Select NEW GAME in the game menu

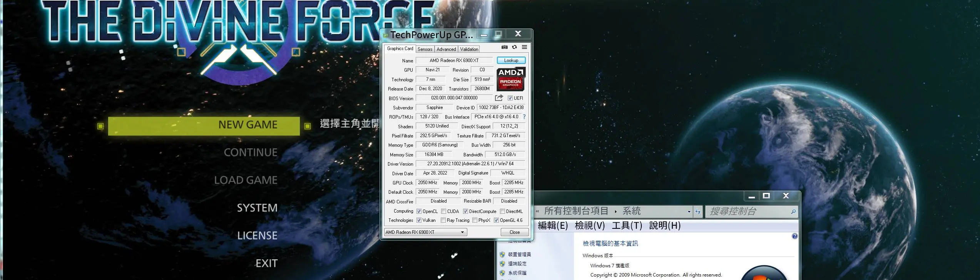pos(204,126)
